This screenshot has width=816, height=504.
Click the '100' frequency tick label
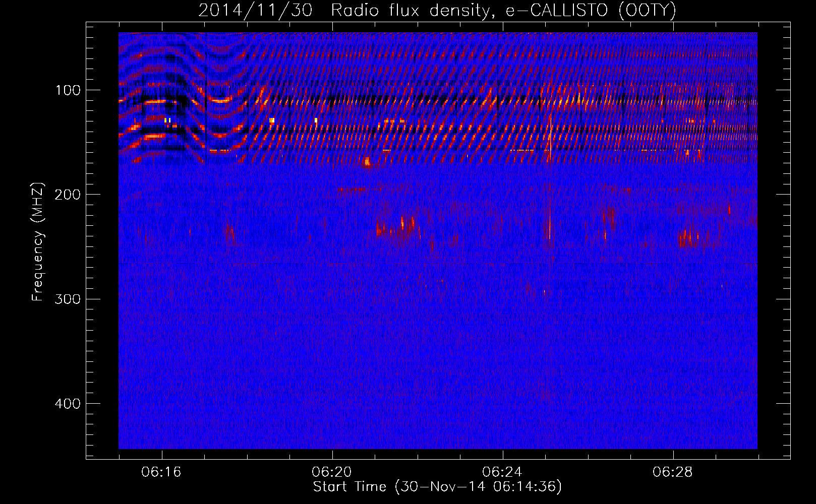68,90
